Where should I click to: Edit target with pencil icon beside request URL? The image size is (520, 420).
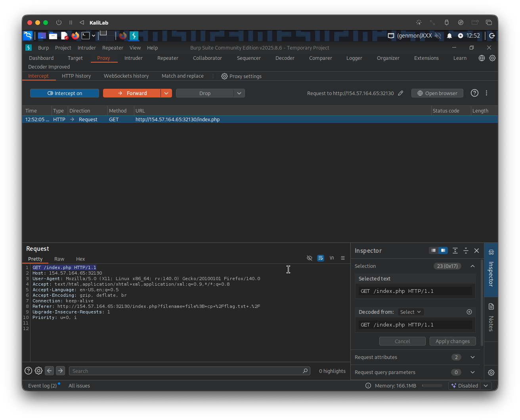coord(401,93)
